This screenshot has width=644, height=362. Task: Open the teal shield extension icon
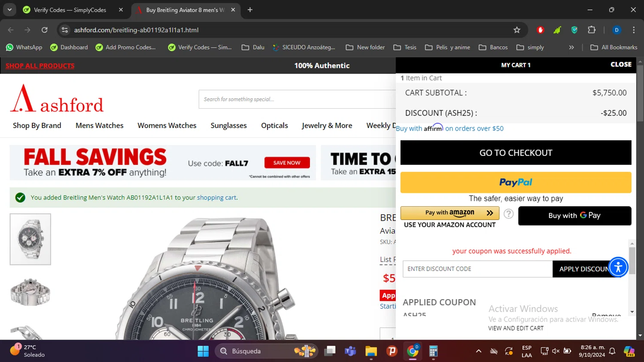[574, 30]
